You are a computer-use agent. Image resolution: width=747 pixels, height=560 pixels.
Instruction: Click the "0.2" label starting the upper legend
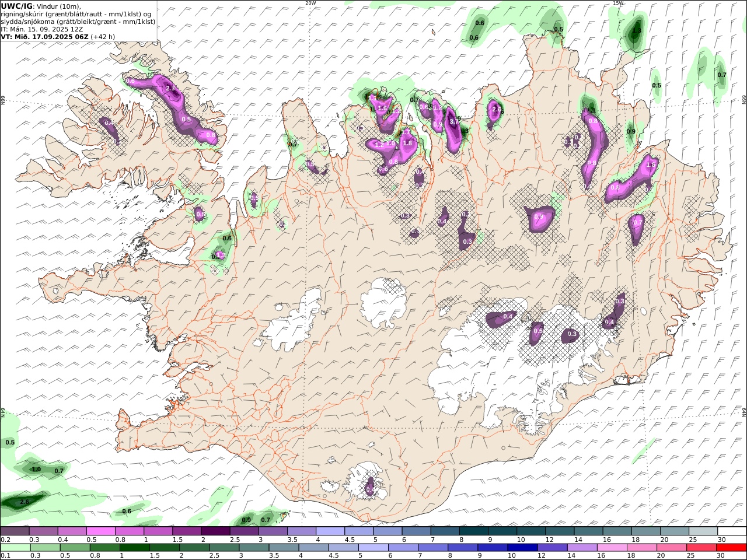[6, 540]
